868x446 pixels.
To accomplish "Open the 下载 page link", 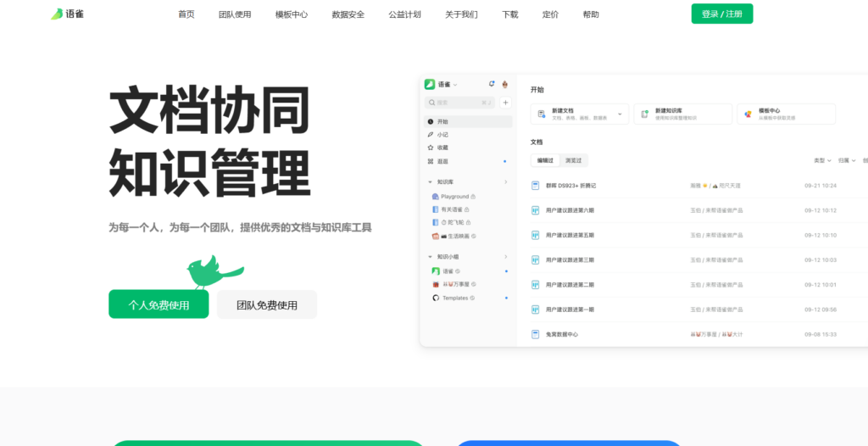I will point(509,14).
